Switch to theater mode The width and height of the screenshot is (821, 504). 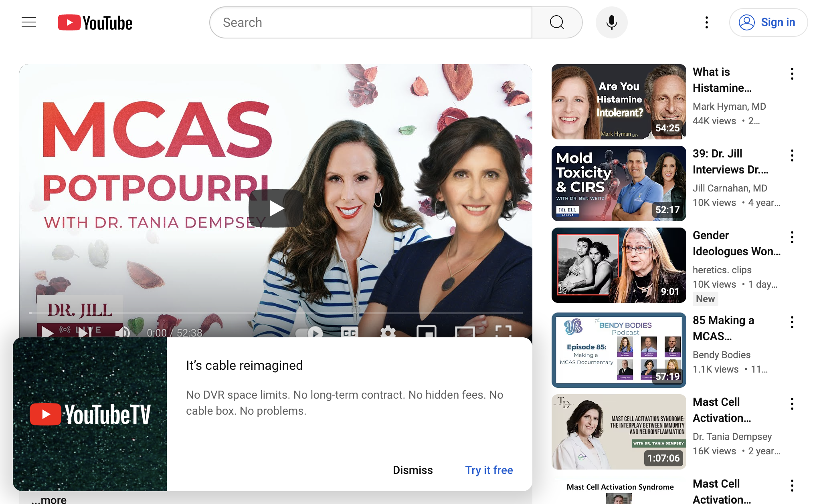tap(465, 332)
